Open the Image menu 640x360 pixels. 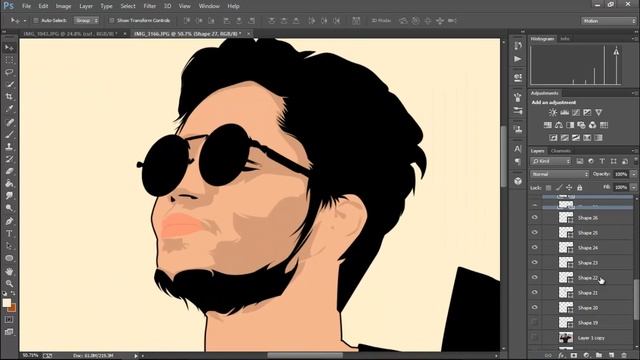pos(63,6)
